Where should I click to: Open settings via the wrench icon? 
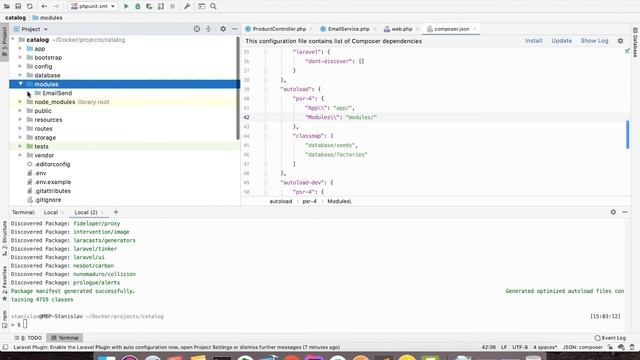tap(187, 6)
